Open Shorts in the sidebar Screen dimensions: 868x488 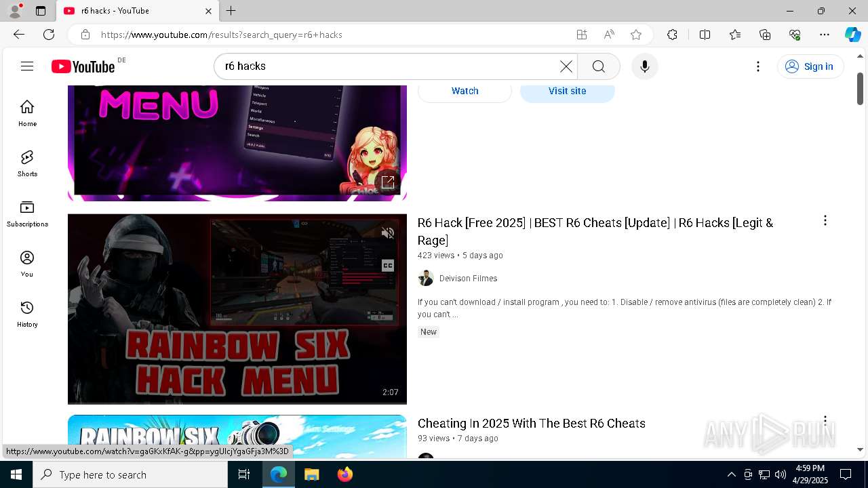pyautogui.click(x=27, y=163)
